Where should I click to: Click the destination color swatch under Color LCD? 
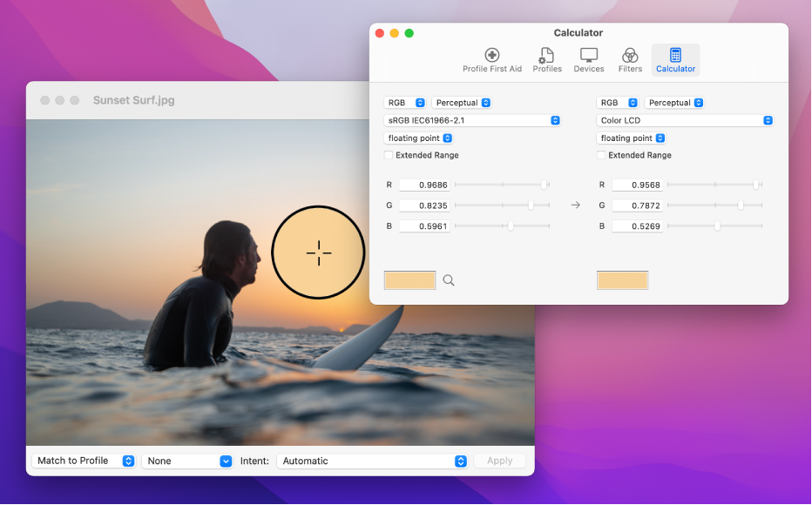[622, 280]
